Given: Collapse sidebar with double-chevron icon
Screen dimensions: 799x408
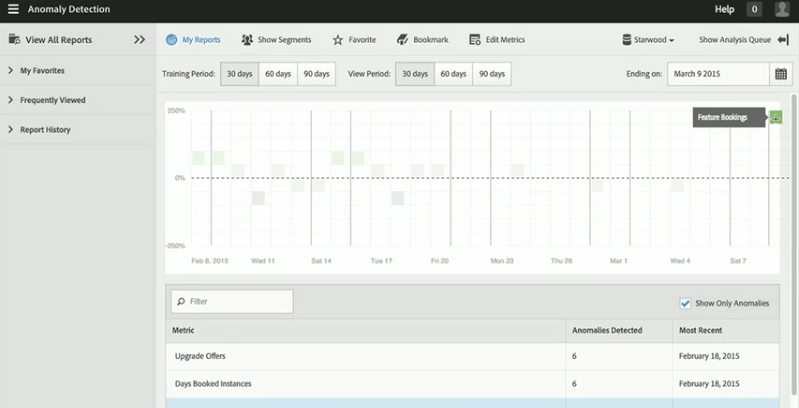Looking at the screenshot, I should [x=139, y=40].
